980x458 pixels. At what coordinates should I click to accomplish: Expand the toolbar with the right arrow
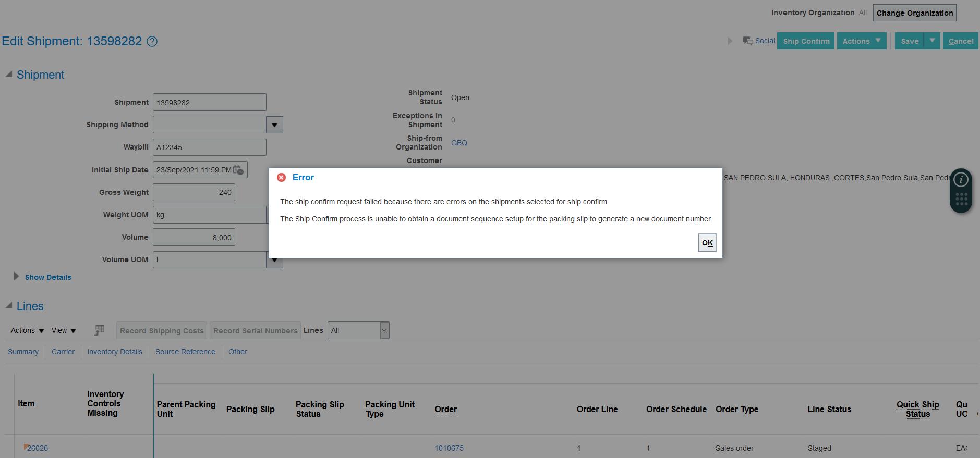coord(730,41)
